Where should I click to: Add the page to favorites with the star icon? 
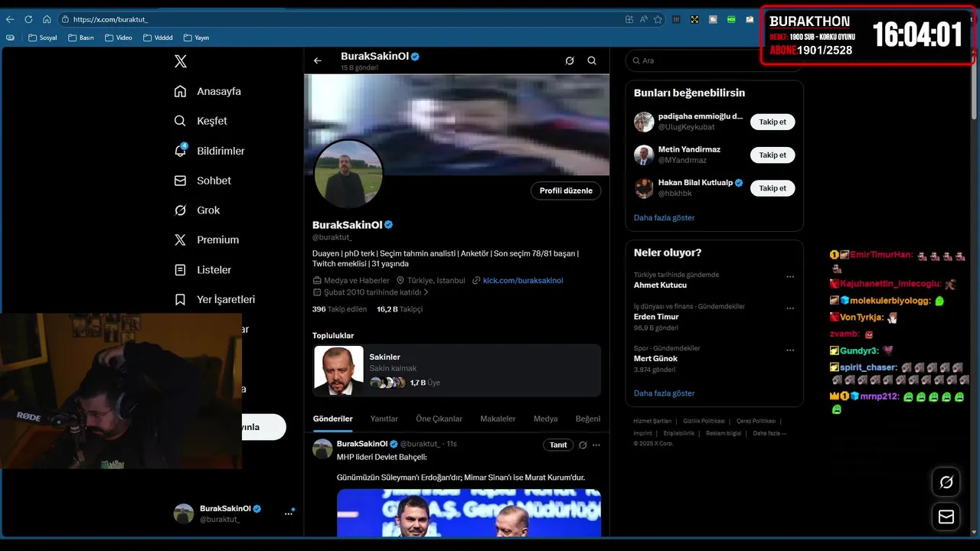[658, 19]
